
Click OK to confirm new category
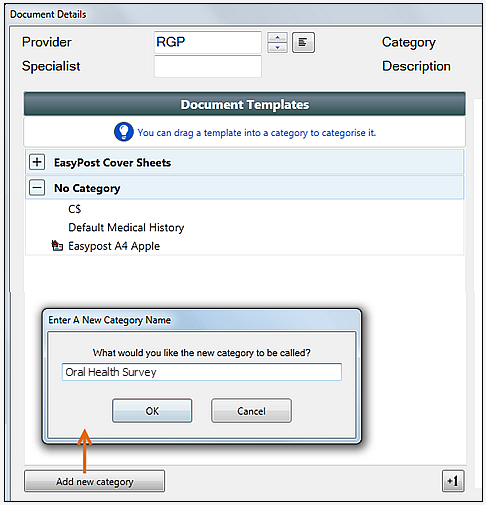point(152,411)
